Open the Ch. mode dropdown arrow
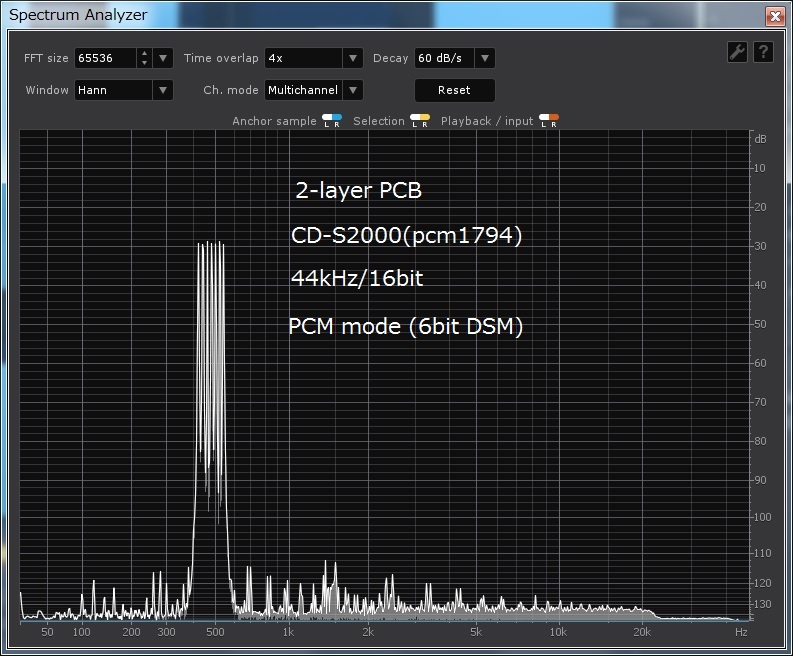The height and width of the screenshot is (656, 793). (353, 91)
